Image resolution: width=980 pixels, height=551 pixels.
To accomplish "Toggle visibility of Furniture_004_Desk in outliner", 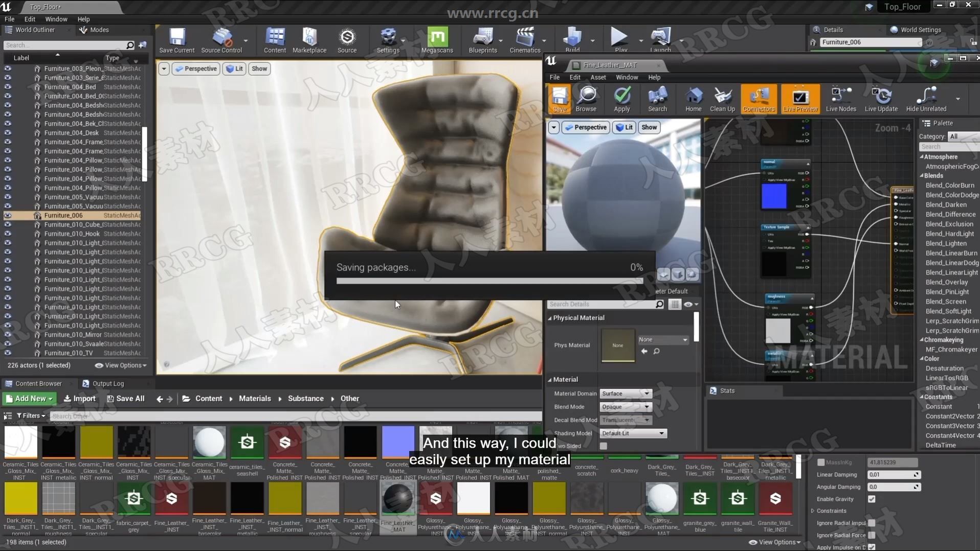I will pyautogui.click(x=8, y=133).
